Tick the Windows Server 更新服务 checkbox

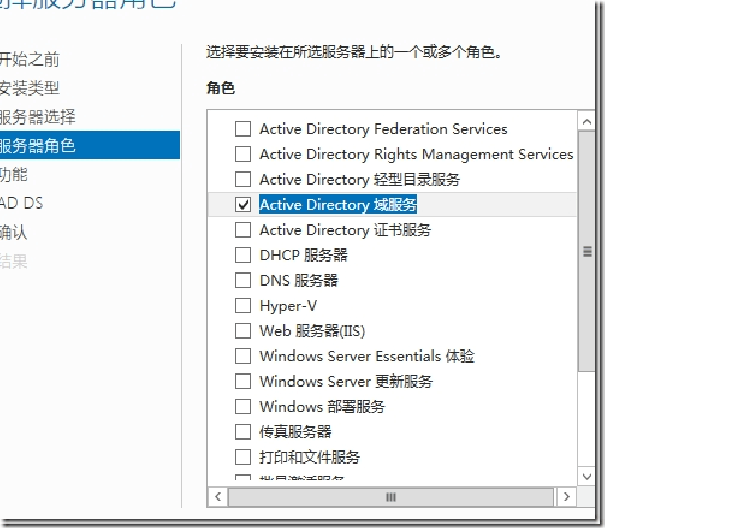pos(242,381)
